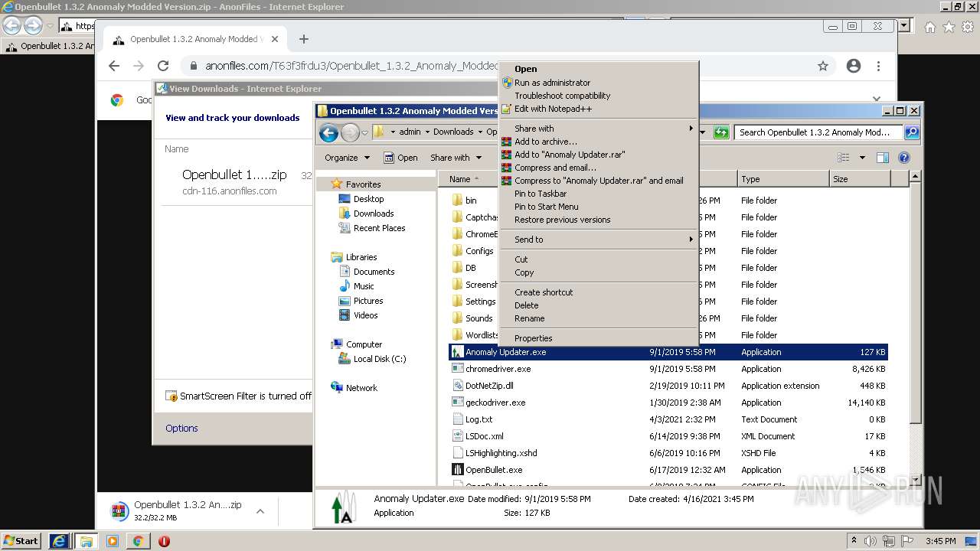The width and height of the screenshot is (980, 551).
Task: Toggle the Explorer preview pane icon
Action: click(x=882, y=158)
